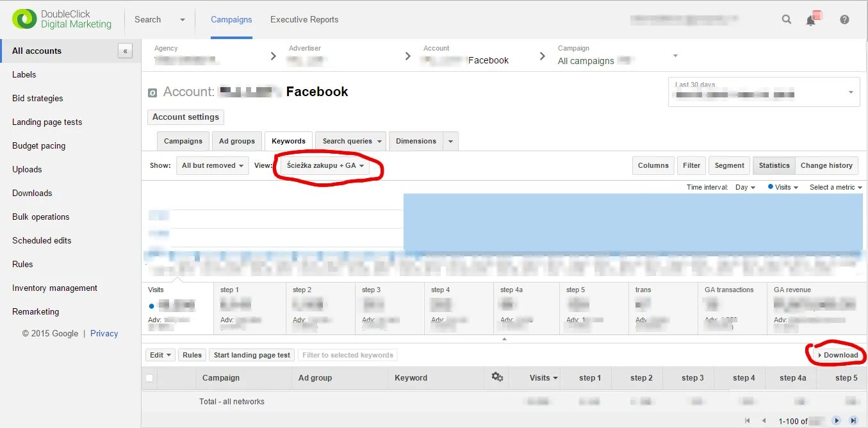Open the Edit dropdown button

tap(160, 355)
